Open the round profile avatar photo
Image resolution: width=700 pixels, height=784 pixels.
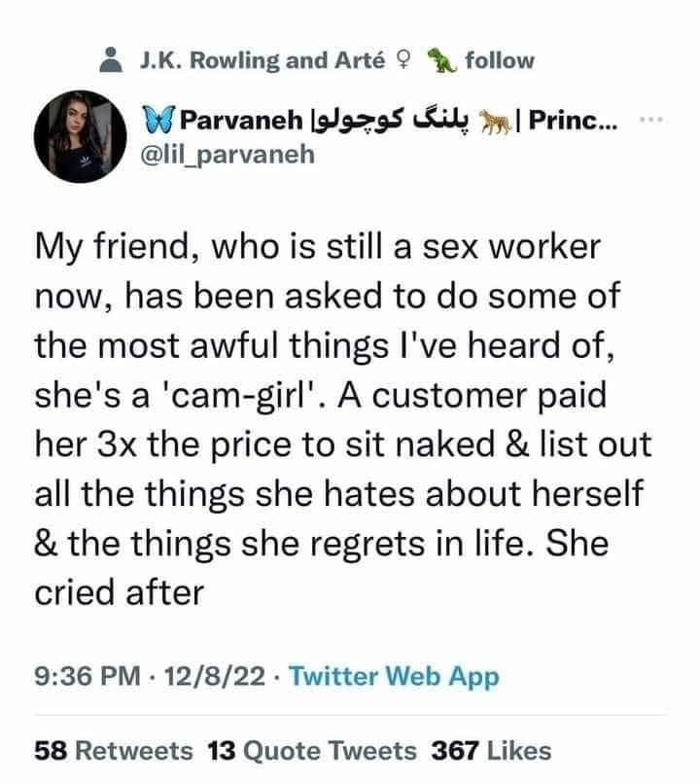tap(80, 136)
